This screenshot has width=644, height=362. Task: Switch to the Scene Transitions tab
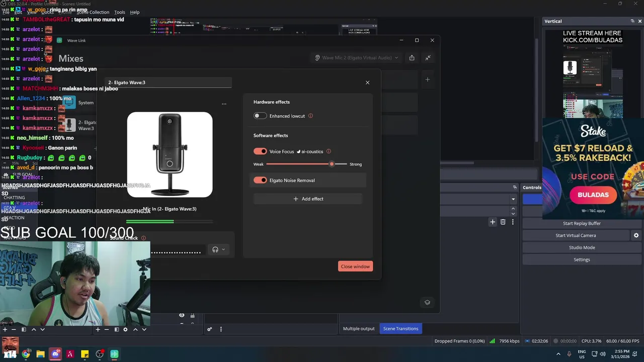click(400, 329)
